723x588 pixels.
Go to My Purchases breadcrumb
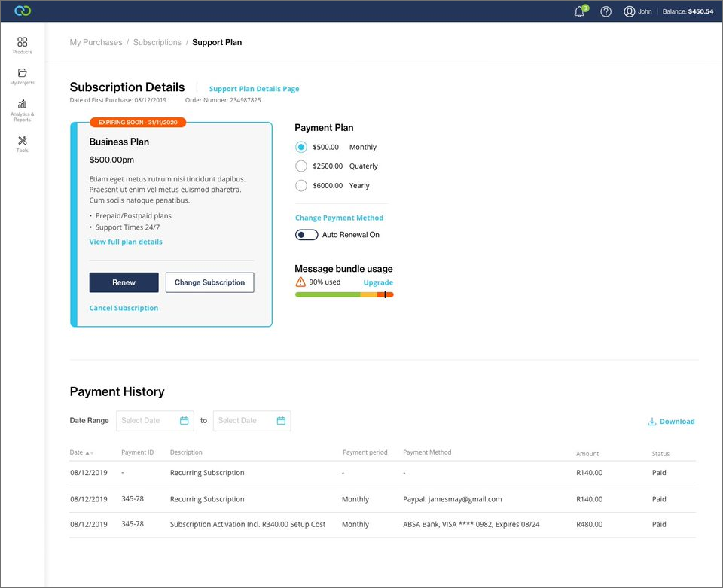(96, 42)
